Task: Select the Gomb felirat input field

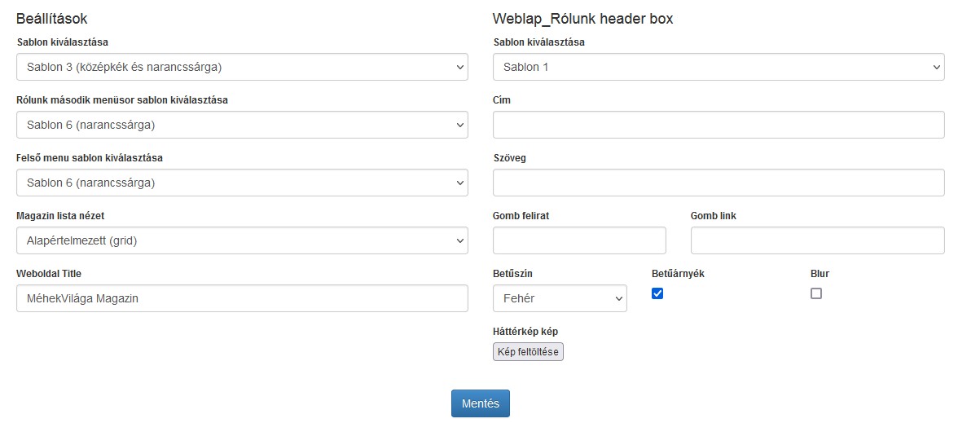Action: [x=579, y=240]
